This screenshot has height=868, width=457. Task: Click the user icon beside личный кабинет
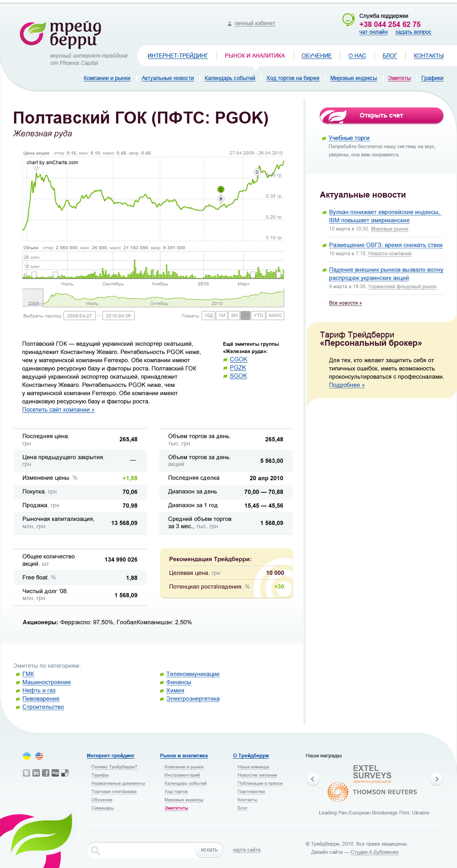point(230,24)
